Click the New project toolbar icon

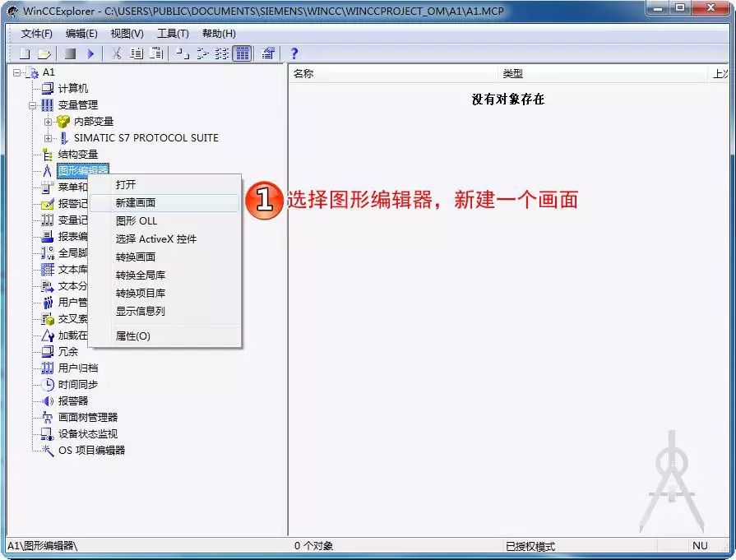[25, 53]
